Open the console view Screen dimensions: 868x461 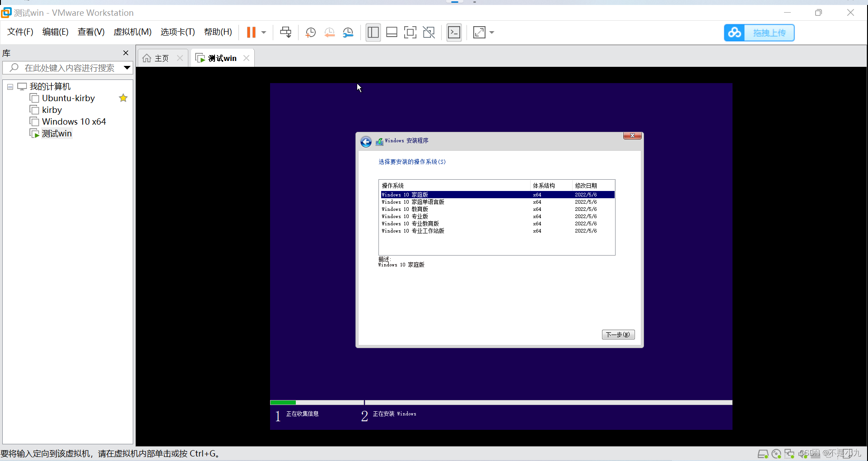tap(454, 32)
